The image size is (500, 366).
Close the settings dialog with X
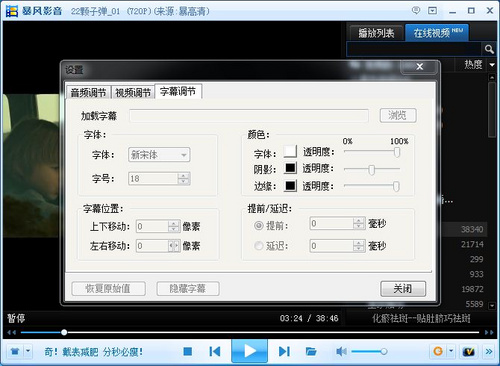click(x=420, y=67)
